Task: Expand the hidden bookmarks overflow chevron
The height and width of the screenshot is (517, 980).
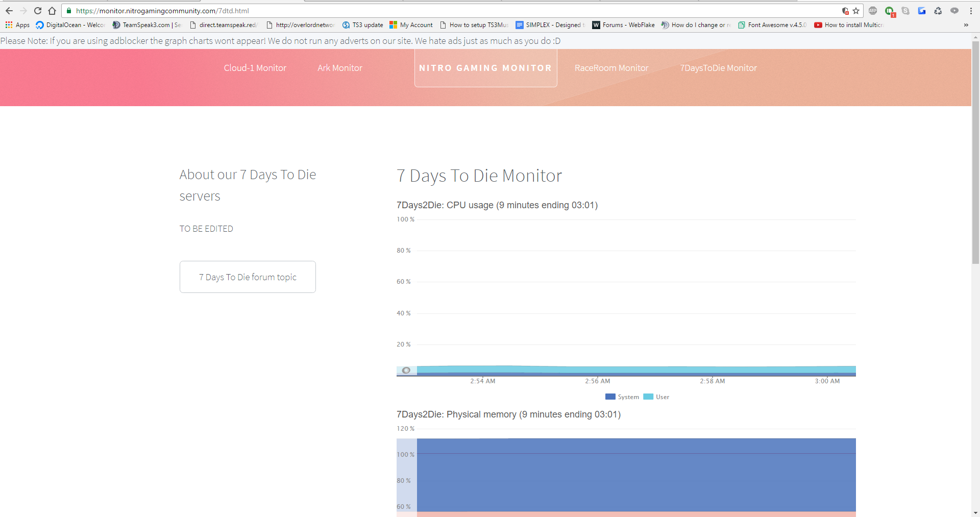Action: click(966, 25)
